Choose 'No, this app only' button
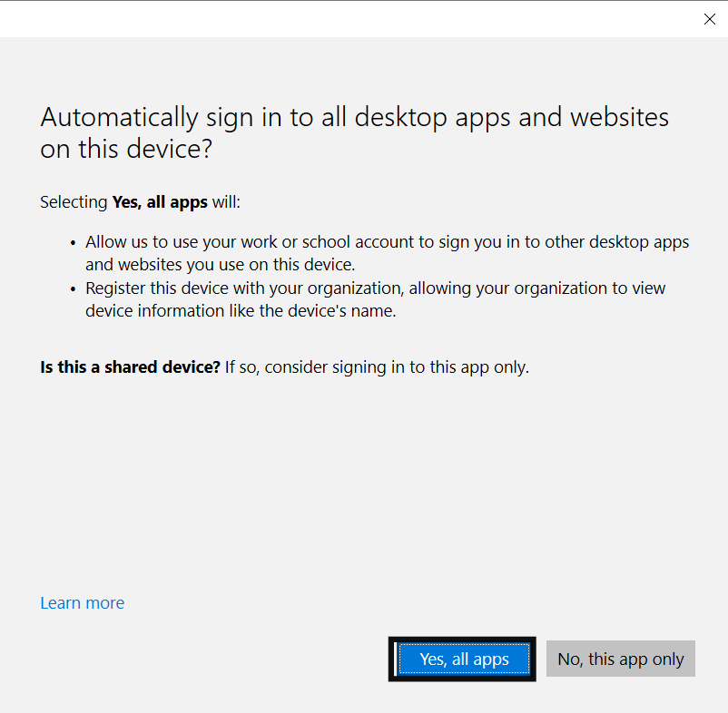 tap(620, 659)
